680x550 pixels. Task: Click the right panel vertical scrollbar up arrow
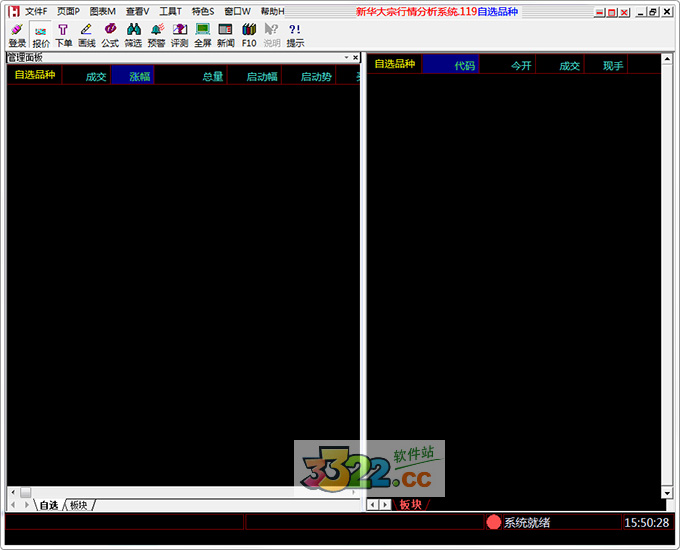tap(667, 59)
